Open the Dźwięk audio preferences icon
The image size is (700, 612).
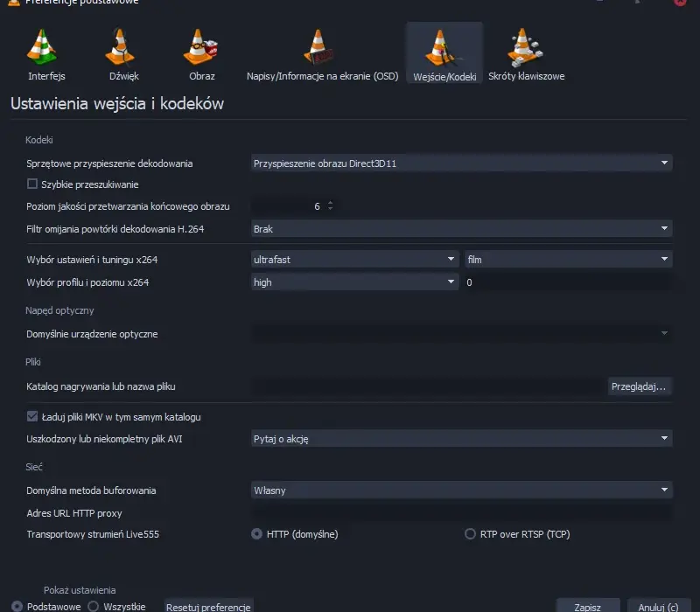click(120, 46)
